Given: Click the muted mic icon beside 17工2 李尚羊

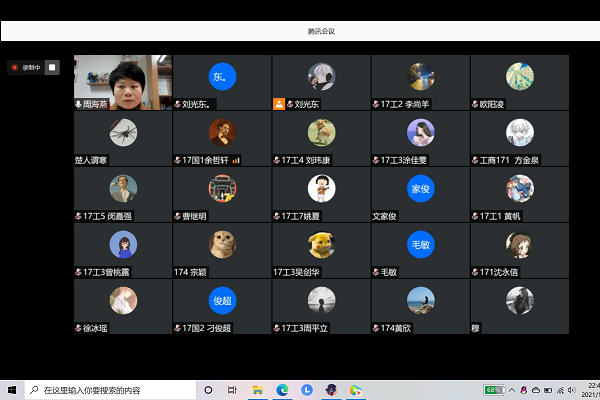Looking at the screenshot, I should tap(376, 104).
